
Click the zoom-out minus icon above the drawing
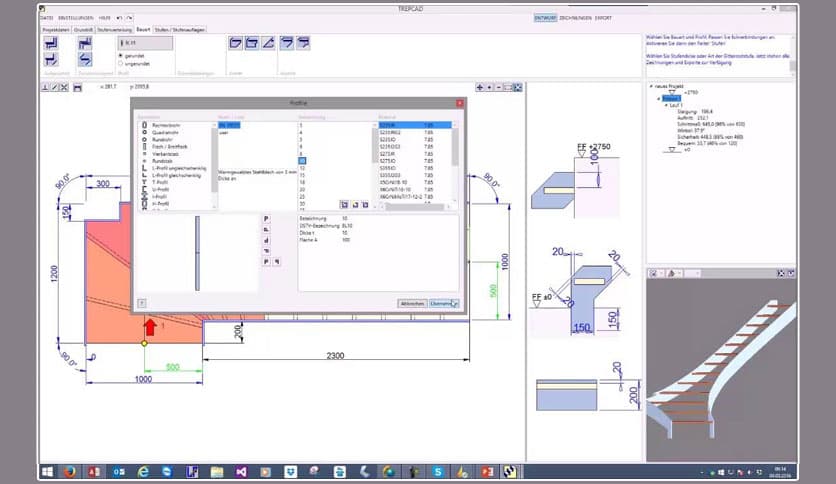[499, 87]
